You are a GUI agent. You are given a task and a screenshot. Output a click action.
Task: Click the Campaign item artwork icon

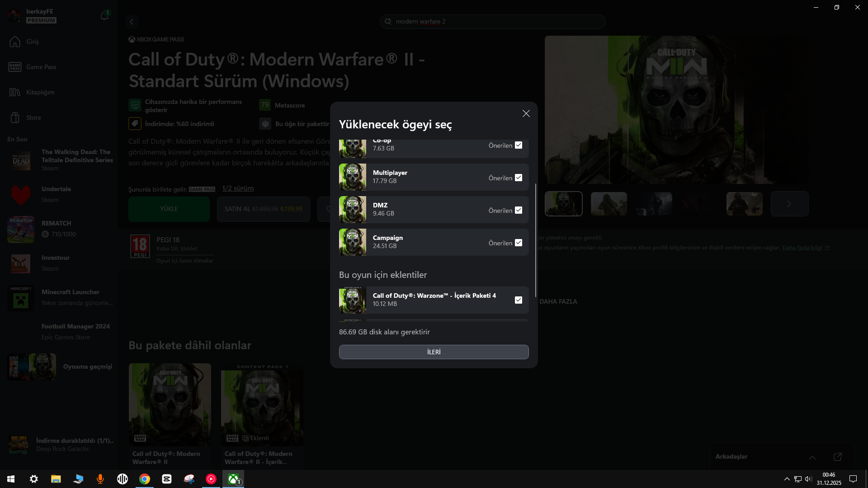coord(353,242)
